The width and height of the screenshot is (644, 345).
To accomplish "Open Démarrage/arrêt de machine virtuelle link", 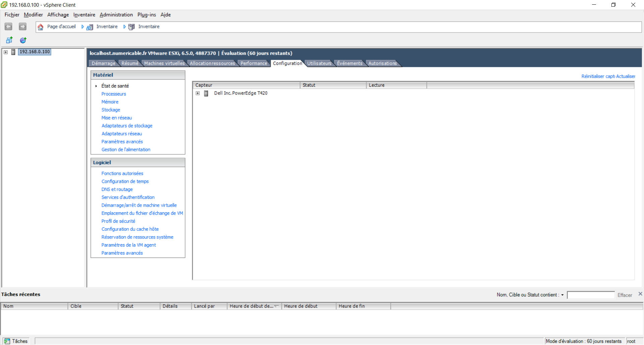I will coord(139,205).
